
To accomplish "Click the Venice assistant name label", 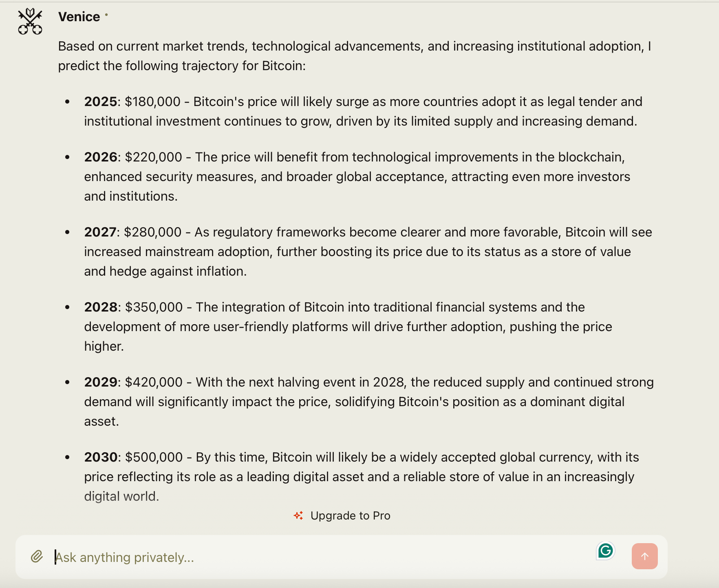I will tap(79, 17).
